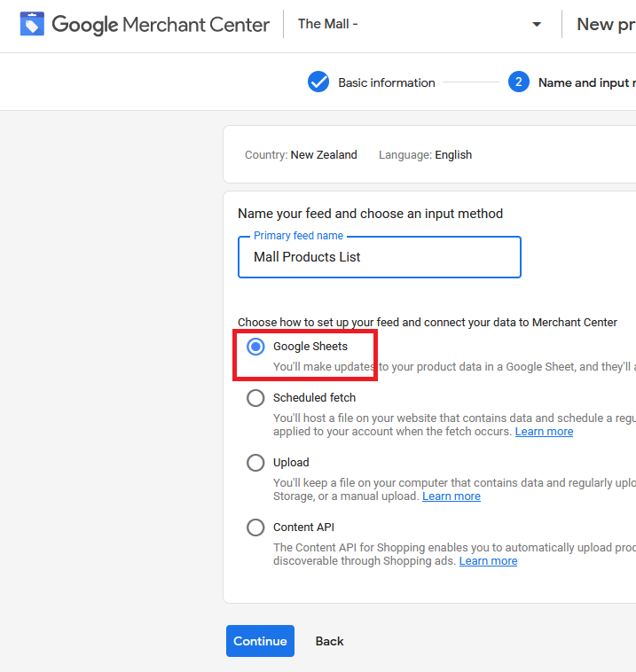Focus the Primary feed name input field

380,257
